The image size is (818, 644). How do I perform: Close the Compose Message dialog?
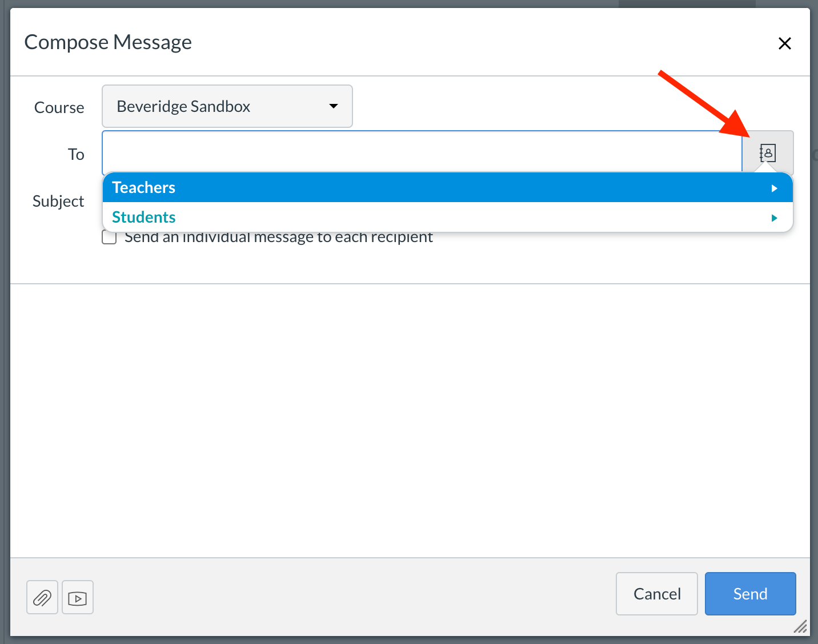pos(785,43)
